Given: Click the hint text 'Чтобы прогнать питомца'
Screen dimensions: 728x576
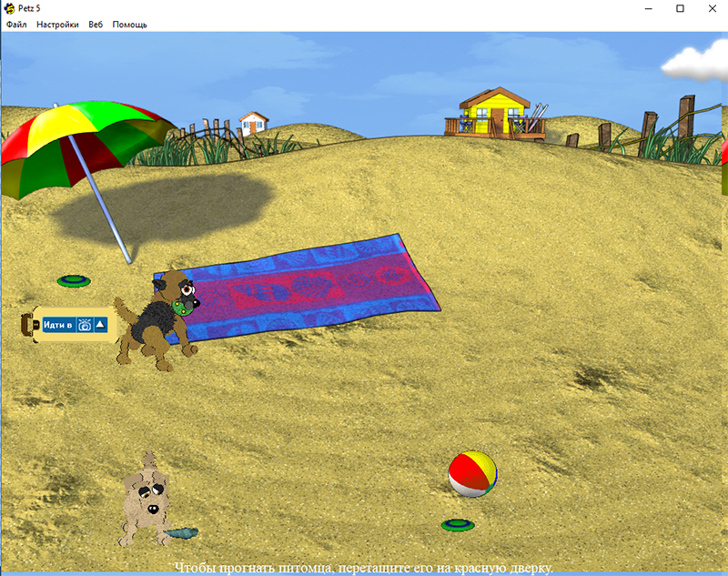Looking at the screenshot, I should pyautogui.click(x=254, y=568).
